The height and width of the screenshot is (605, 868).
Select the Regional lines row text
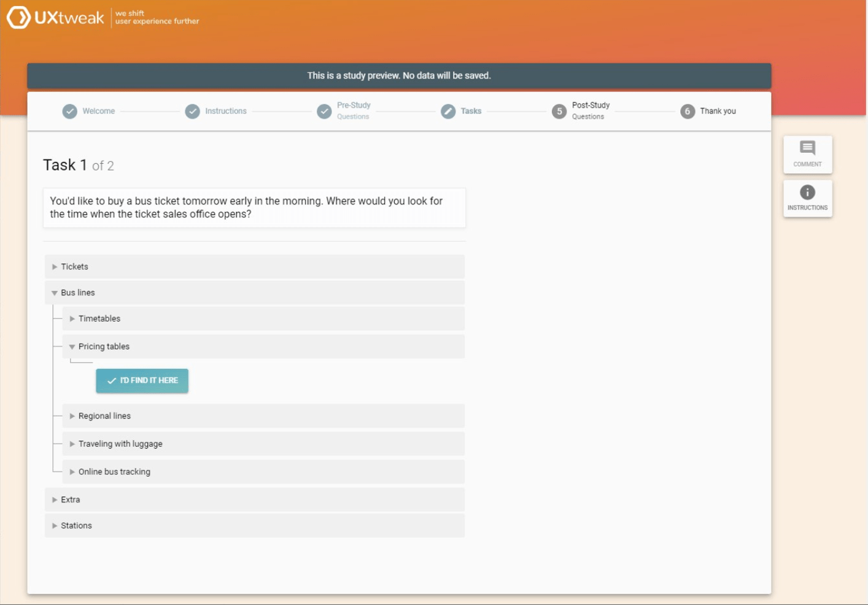coord(104,416)
